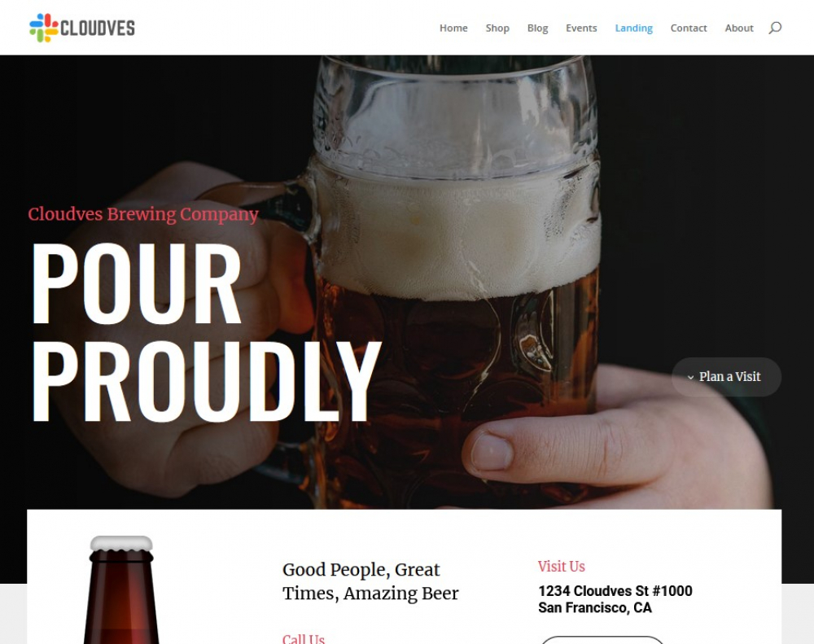Click the Visit Us heading
814x644 pixels.
561,566
